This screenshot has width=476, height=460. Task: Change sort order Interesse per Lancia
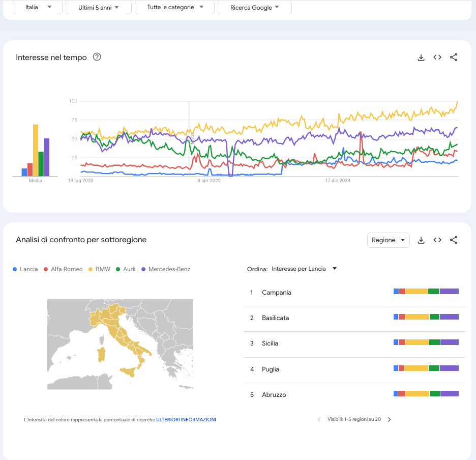pyautogui.click(x=304, y=269)
